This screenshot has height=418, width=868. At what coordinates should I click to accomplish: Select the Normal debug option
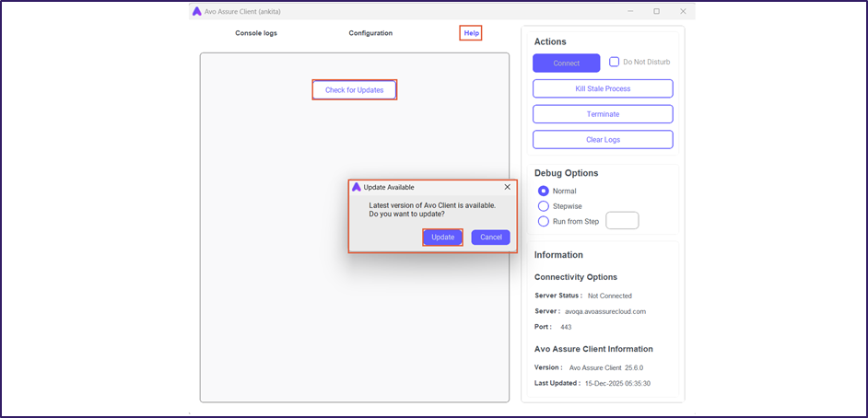pos(544,191)
